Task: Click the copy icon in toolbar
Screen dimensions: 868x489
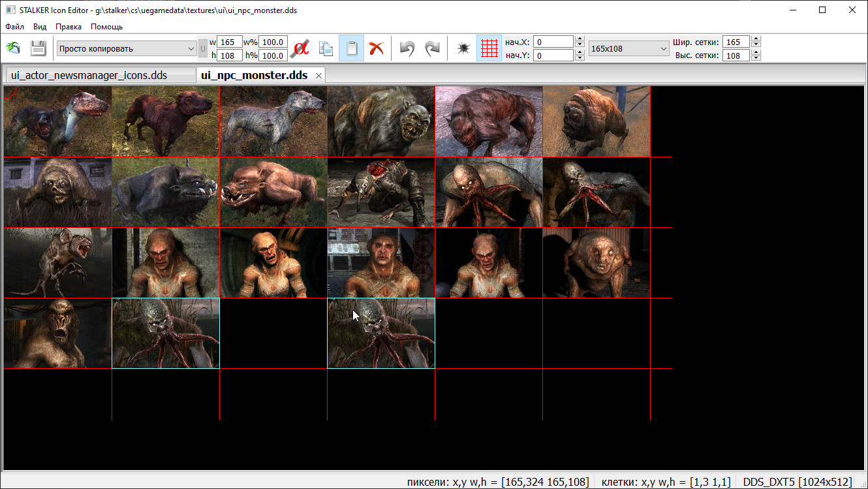Action: 326,48
